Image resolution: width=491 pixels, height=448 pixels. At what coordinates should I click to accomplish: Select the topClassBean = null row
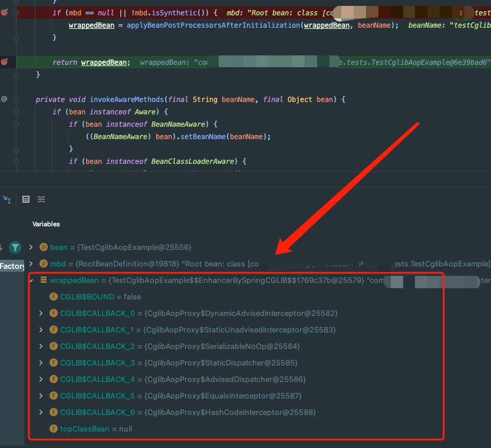pyautogui.click(x=91, y=429)
